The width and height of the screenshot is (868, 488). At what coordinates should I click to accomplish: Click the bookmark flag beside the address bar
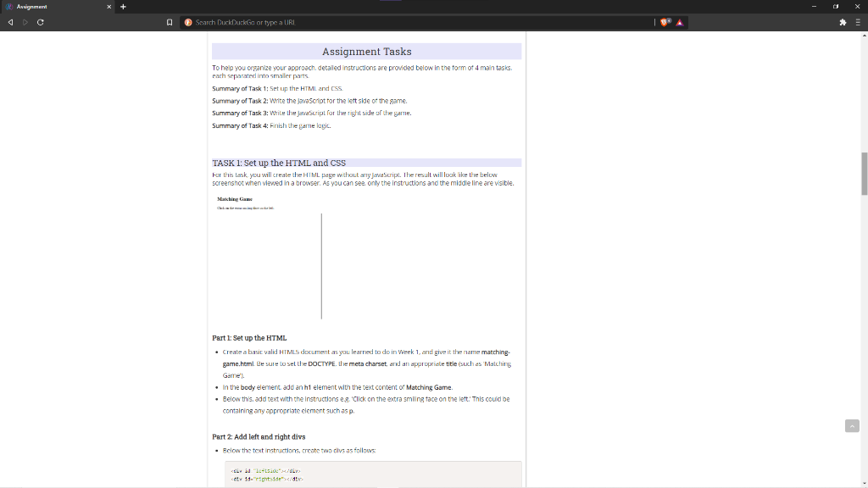pos(168,22)
